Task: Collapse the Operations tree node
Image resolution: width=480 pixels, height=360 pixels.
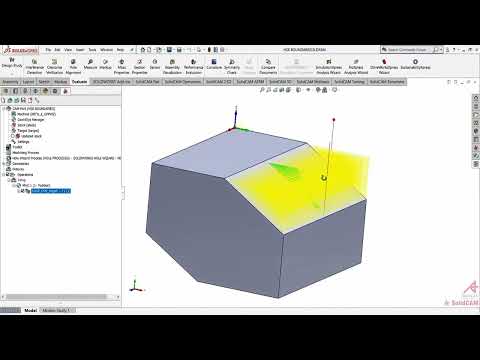Action: click(4, 174)
